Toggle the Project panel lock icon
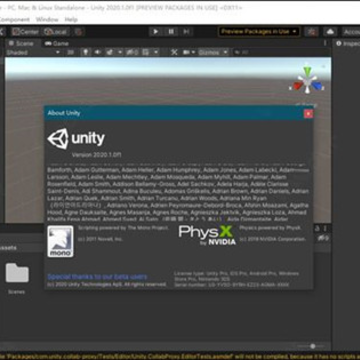Viewport: 360px width, 360px height. point(317,228)
